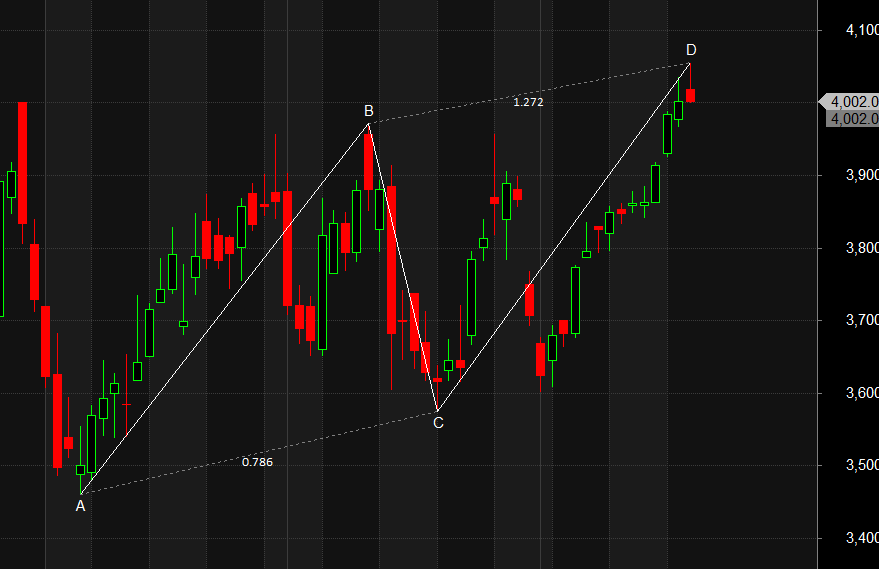Click the 3,400 price axis label
Image resolution: width=879 pixels, height=569 pixels.
861,538
